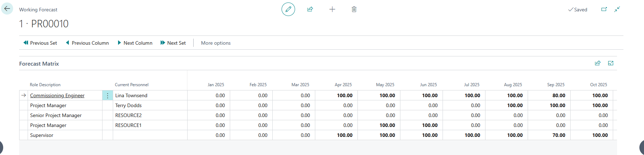Expand the Forecast Matrix to full view
644x155 pixels.
tap(611, 63)
